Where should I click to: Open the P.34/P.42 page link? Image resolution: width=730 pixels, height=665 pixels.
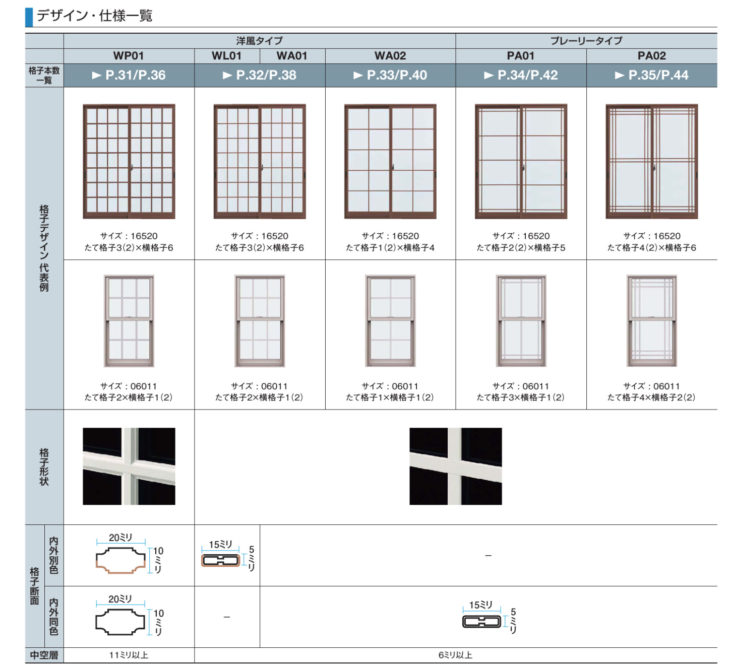[520, 75]
